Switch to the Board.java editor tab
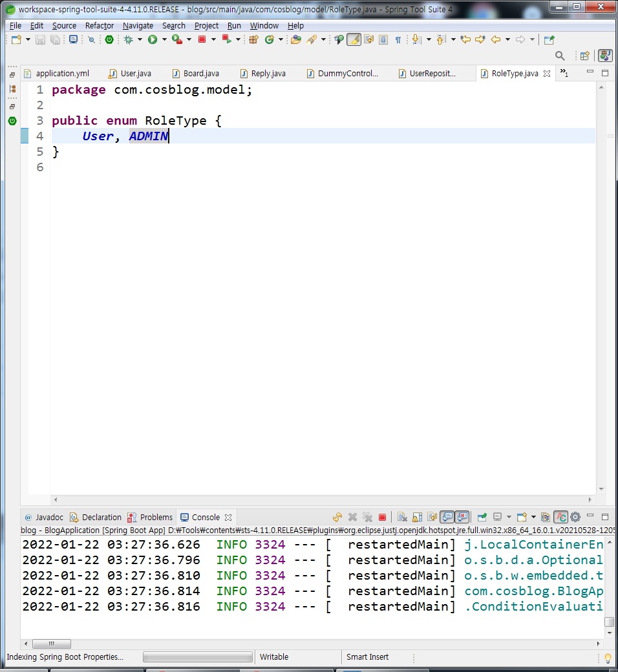The image size is (618, 672). [x=196, y=74]
